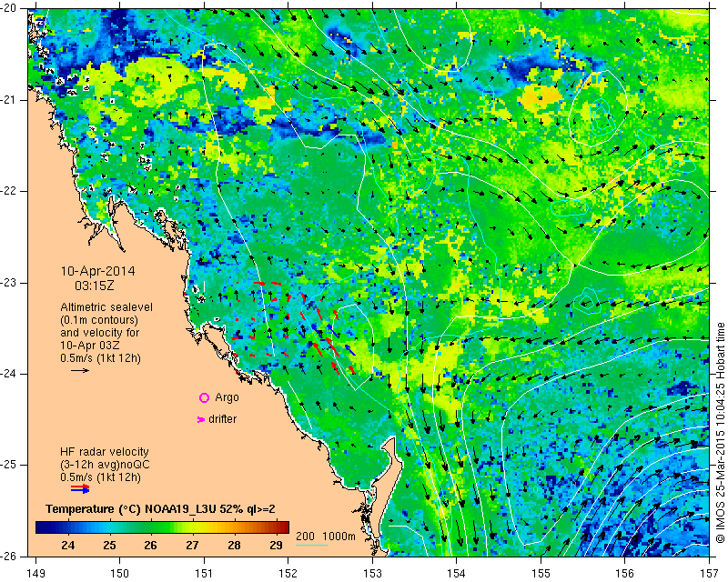This screenshot has height=582, width=728.
Task: Click the date label 10-Apr-2014
Action: click(98, 271)
